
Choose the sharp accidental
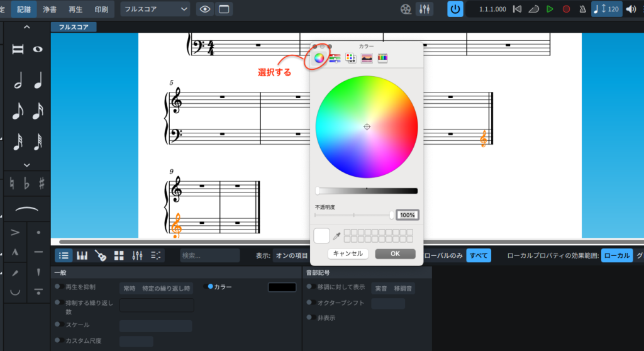pos(42,184)
